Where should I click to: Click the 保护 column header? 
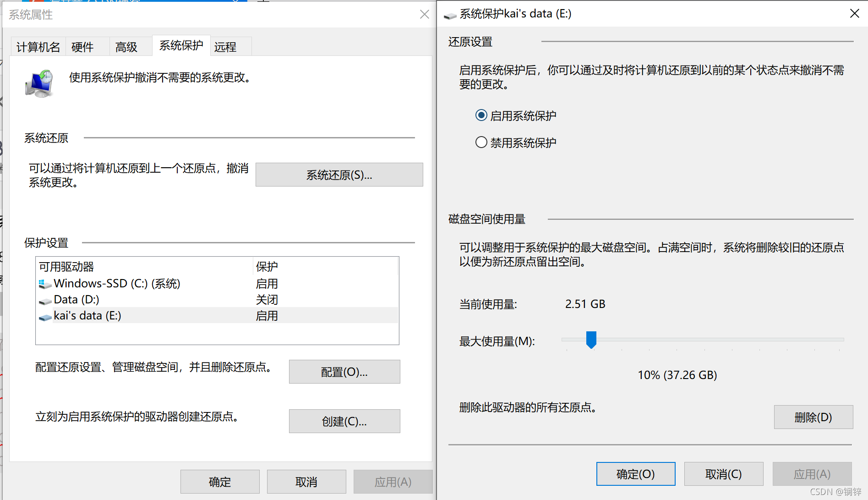tap(326, 266)
